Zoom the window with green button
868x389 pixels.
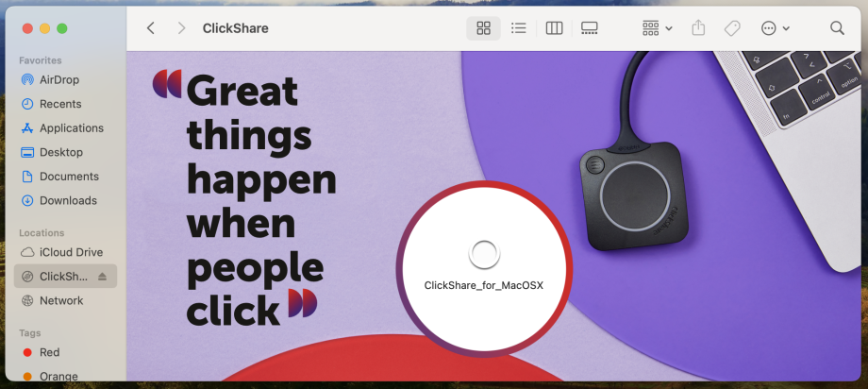click(62, 28)
